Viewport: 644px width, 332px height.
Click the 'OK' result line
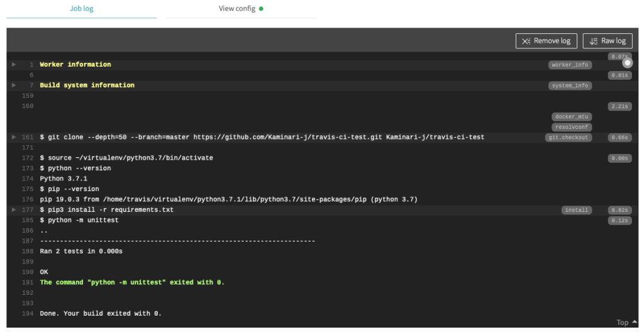click(44, 272)
